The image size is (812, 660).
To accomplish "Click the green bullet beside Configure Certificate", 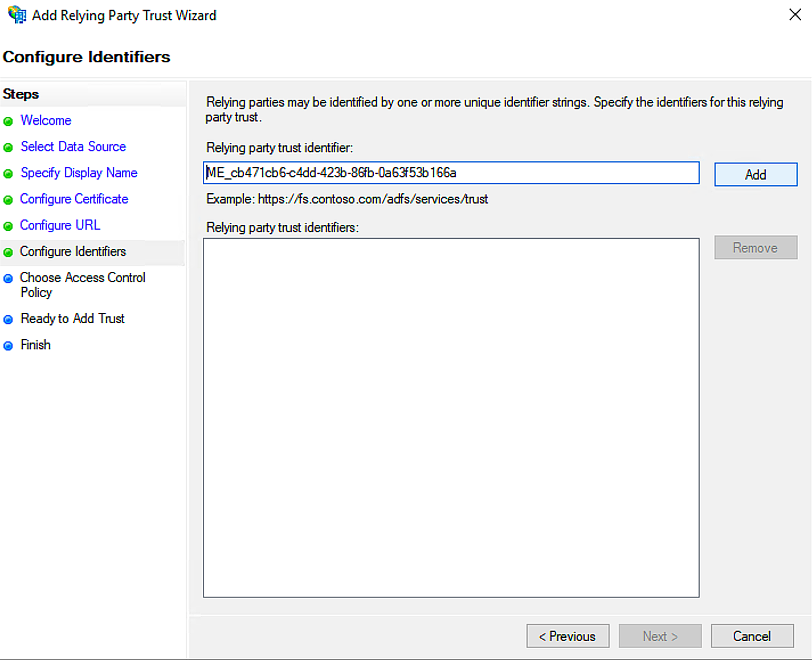I will [8, 200].
